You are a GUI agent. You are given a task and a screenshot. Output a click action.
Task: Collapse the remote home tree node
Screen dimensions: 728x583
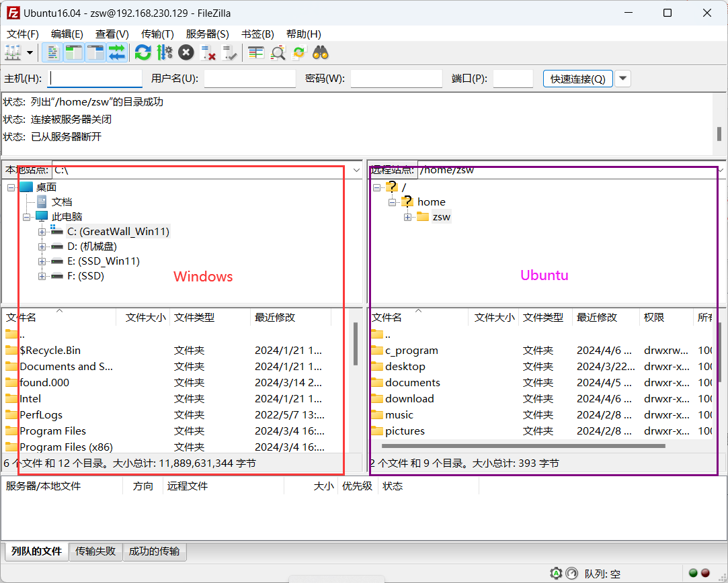pyautogui.click(x=392, y=201)
